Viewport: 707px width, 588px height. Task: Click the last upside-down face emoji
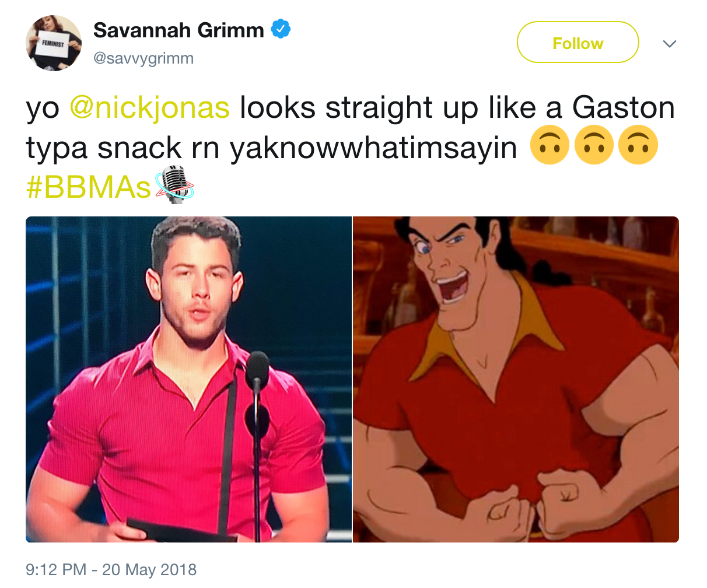[638, 146]
